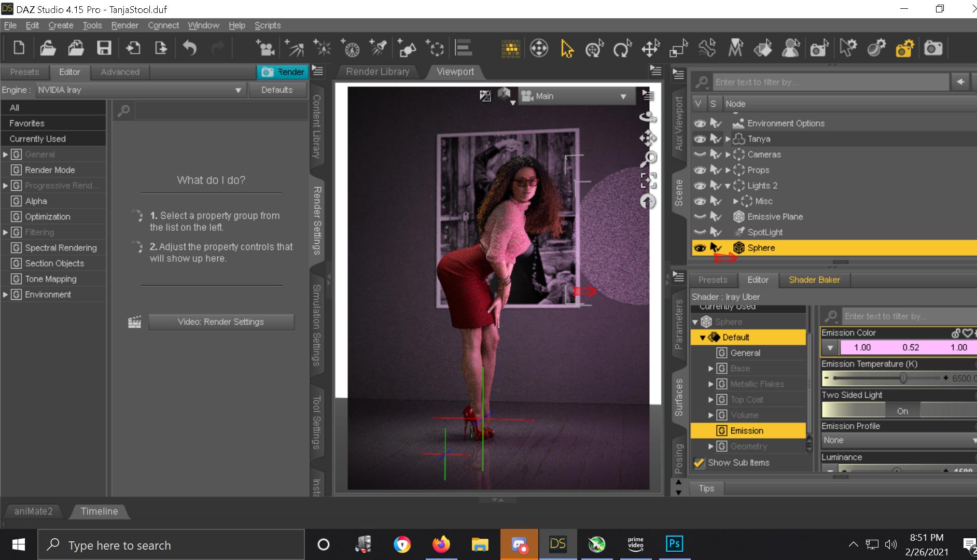
Task: Open the Emission Profile dropdown
Action: coord(898,440)
